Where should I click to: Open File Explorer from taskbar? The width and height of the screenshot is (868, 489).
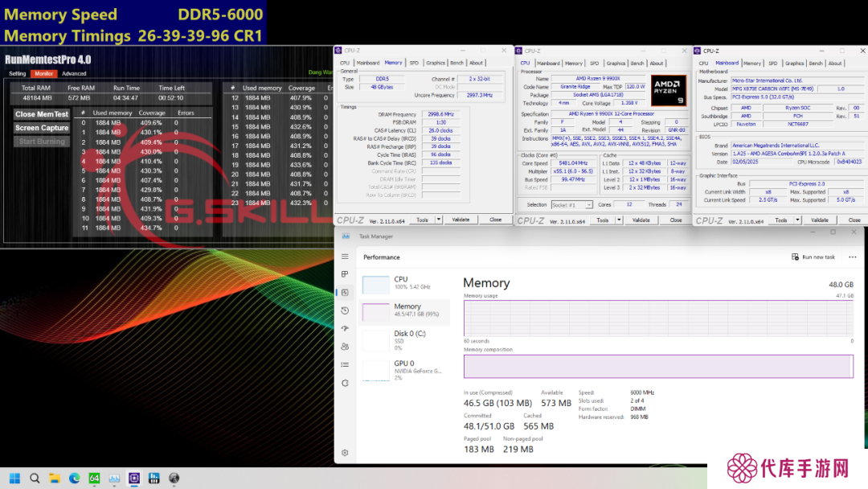(55, 478)
